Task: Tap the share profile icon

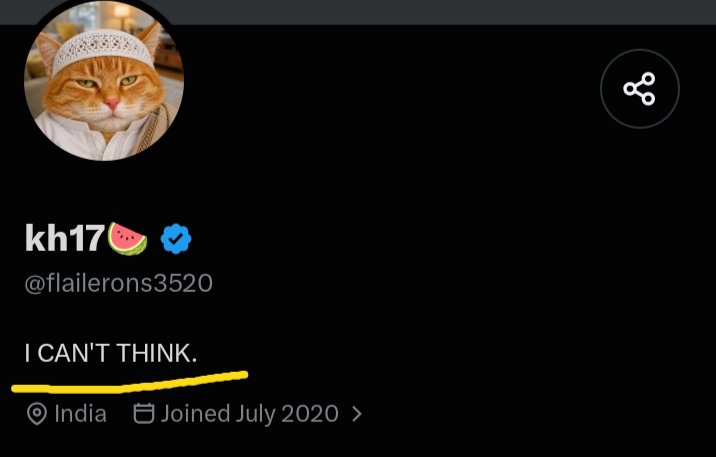Action: 639,89
